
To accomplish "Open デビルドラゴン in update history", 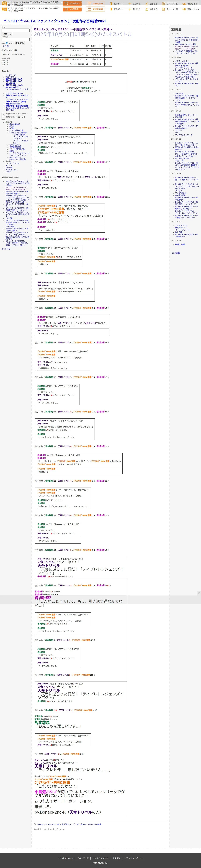I will point(181,225).
